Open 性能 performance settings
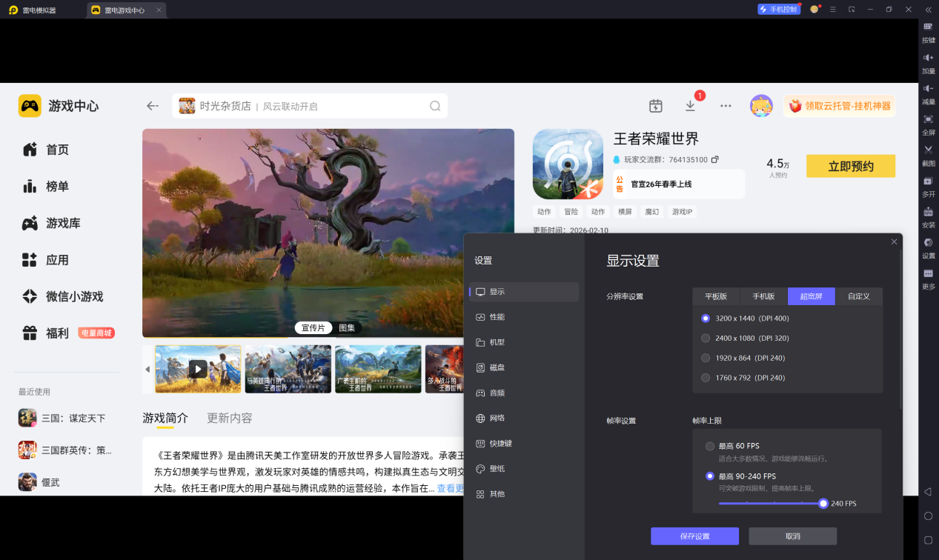The width and height of the screenshot is (939, 560). [524, 317]
